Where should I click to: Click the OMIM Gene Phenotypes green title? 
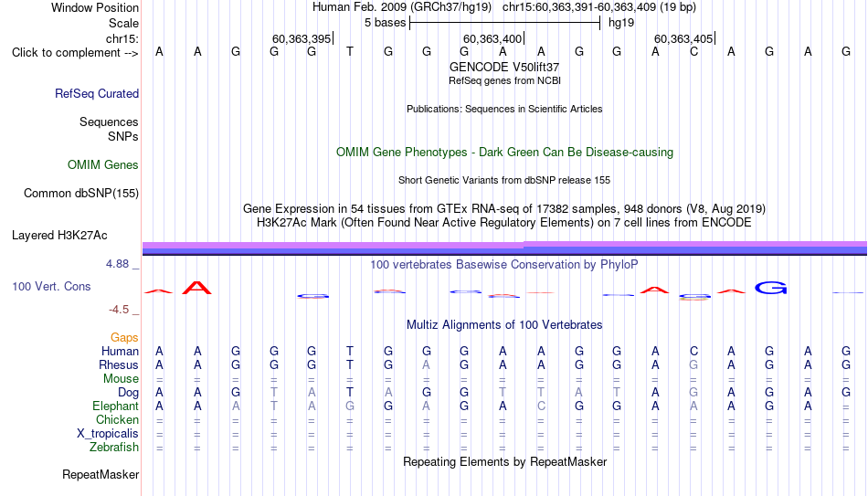504,153
